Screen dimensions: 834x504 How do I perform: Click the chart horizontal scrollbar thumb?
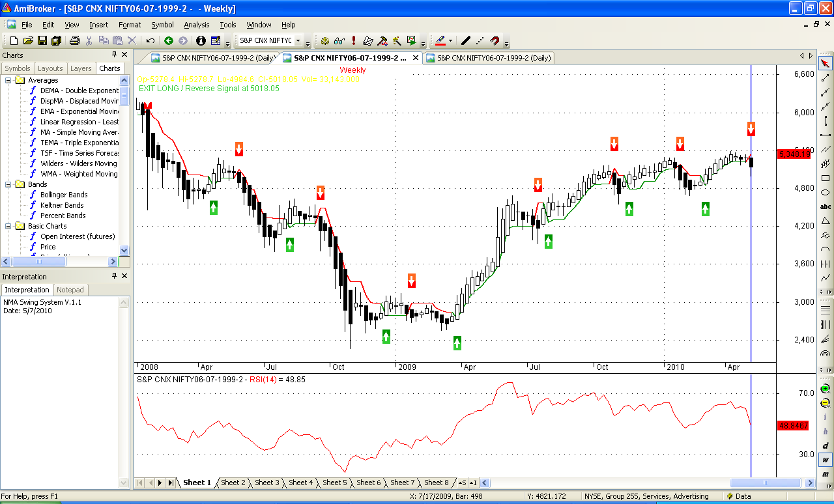point(766,483)
